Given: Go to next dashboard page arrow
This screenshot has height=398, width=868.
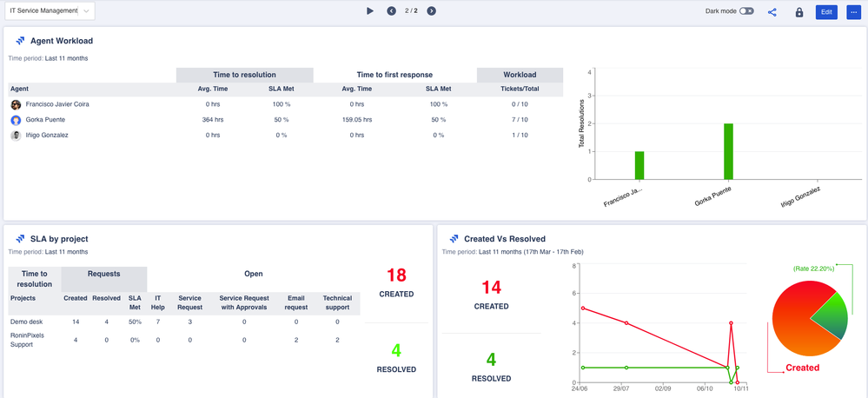Looking at the screenshot, I should point(431,11).
